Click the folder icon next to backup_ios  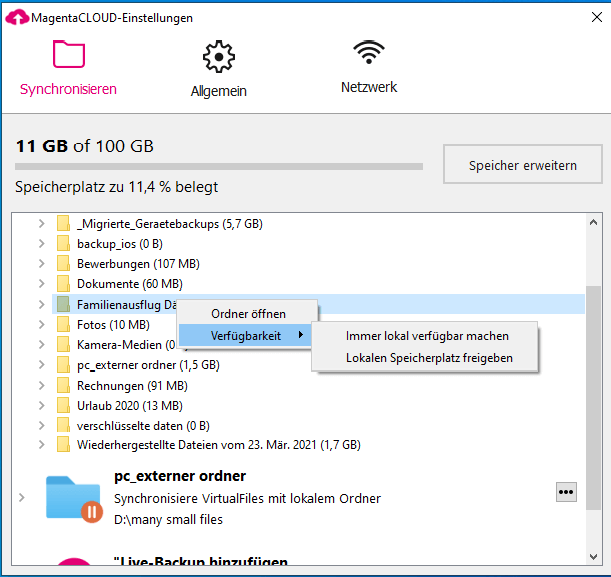click(x=63, y=244)
